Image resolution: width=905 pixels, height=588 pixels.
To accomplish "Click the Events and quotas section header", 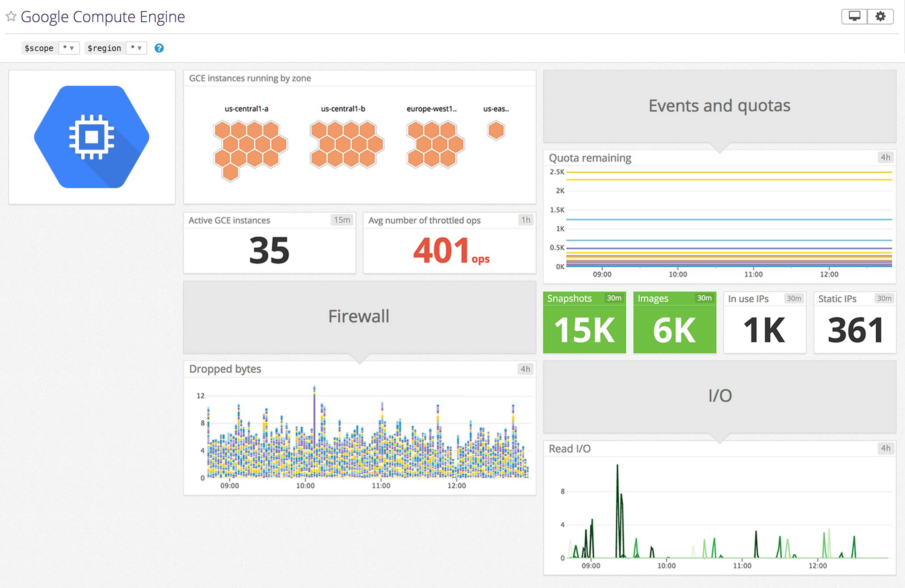I will click(x=719, y=106).
